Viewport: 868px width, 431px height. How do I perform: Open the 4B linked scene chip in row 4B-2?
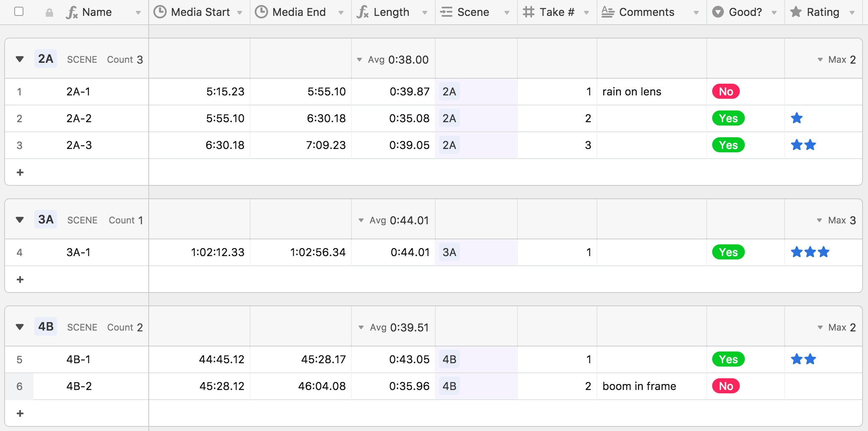click(449, 386)
